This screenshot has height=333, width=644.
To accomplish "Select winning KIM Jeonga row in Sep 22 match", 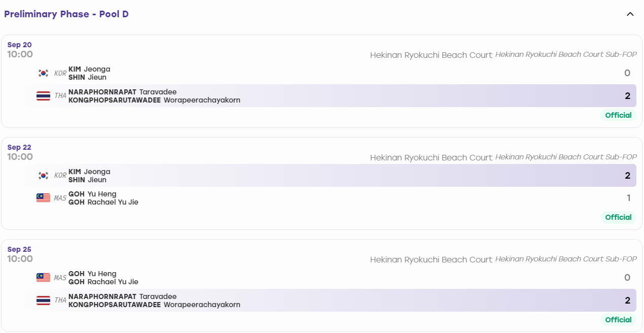I will point(326,176).
